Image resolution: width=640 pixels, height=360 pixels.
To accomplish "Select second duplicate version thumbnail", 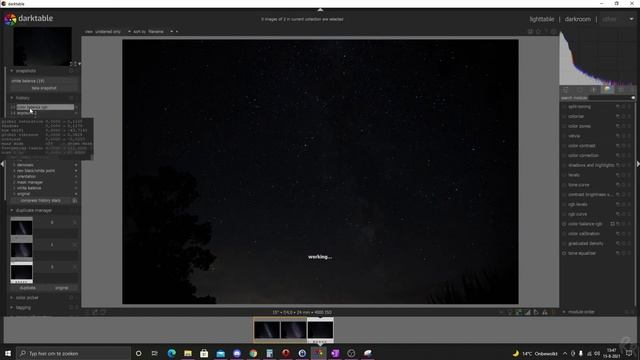I will (x=22, y=251).
